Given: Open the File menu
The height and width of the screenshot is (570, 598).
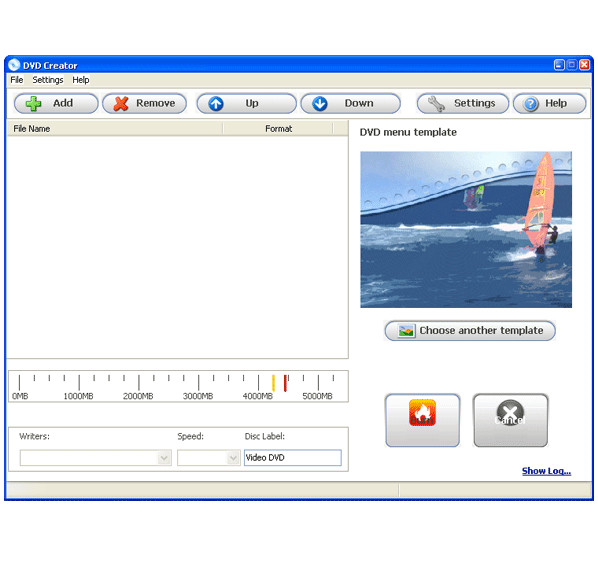Looking at the screenshot, I should click(x=17, y=80).
